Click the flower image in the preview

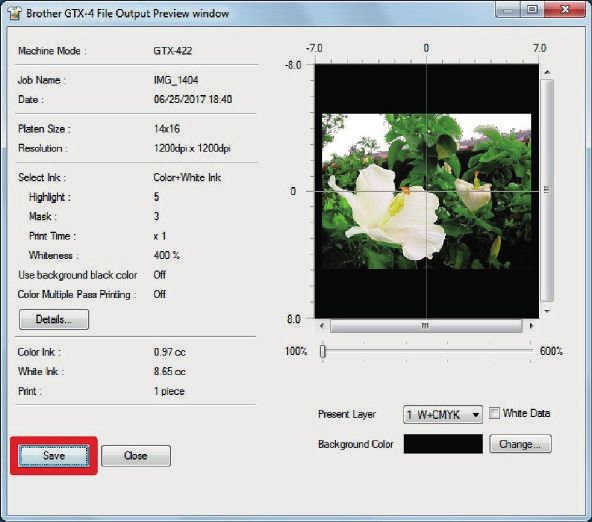click(426, 191)
